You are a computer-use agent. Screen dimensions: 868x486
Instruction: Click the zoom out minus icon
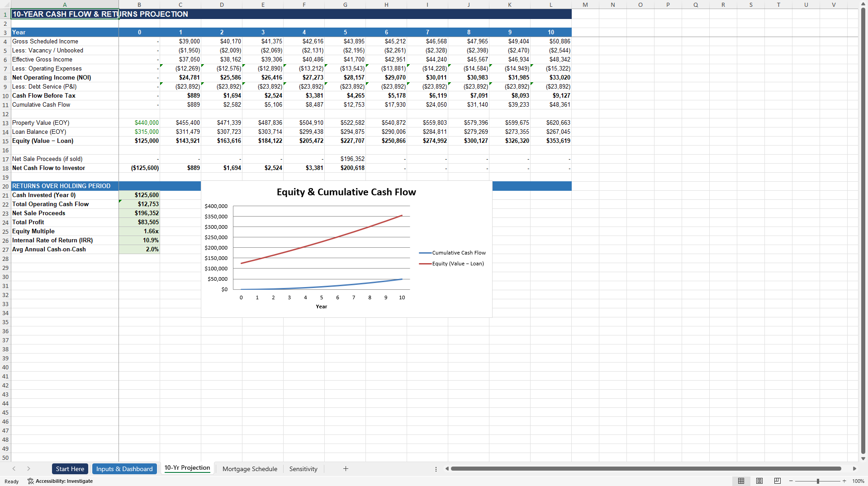coord(791,481)
